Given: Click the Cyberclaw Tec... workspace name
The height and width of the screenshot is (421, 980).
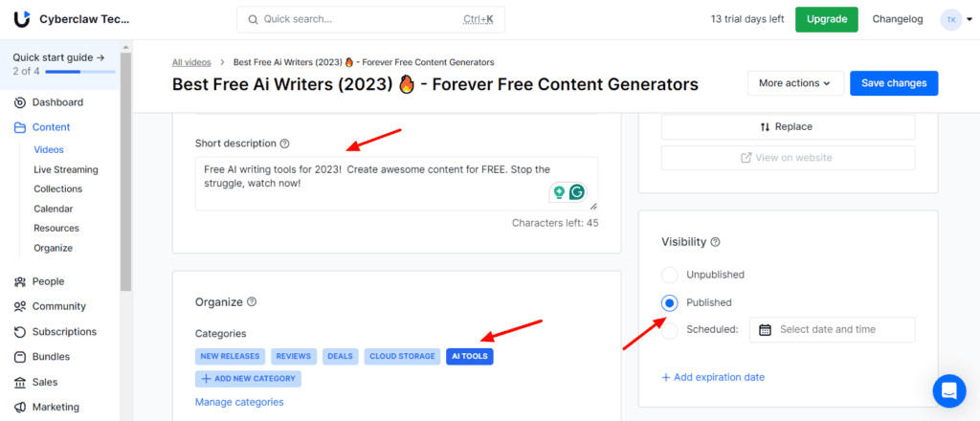Looking at the screenshot, I should 84,19.
